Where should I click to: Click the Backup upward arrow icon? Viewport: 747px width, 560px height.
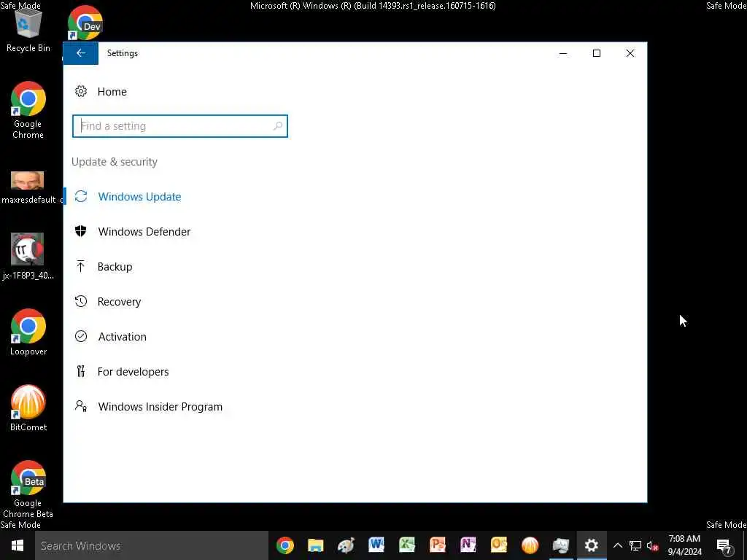tap(81, 266)
